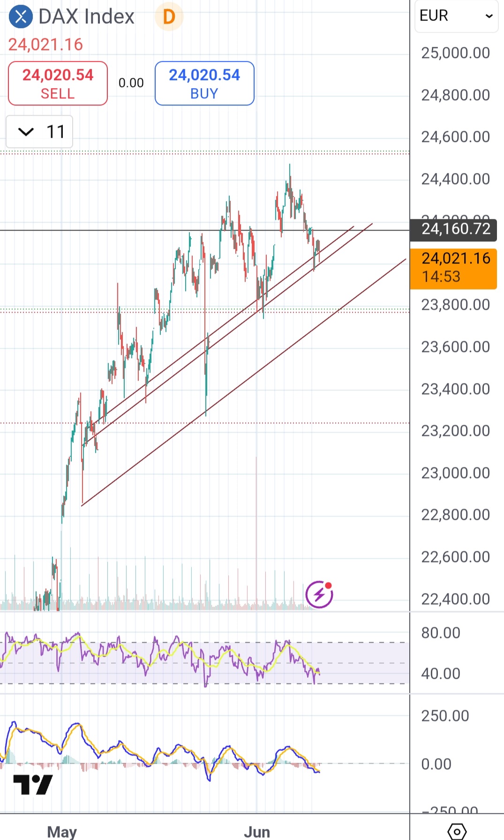Click the 250.00 MACD scale label
Image resolution: width=504 pixels, height=840 pixels.
tap(445, 716)
